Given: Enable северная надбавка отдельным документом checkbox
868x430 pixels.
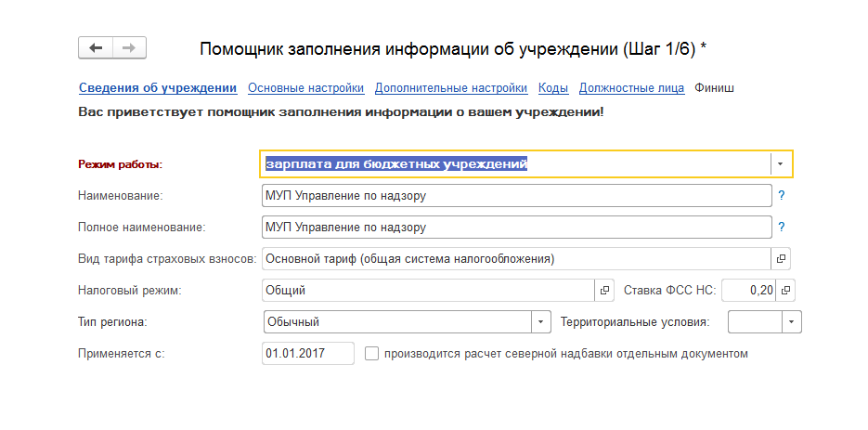Looking at the screenshot, I should (x=372, y=354).
